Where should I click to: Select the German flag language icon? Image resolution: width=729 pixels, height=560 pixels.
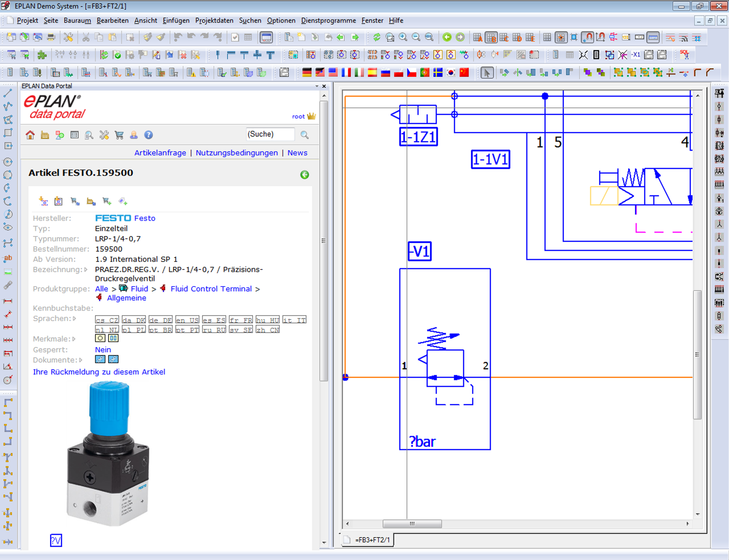307,72
